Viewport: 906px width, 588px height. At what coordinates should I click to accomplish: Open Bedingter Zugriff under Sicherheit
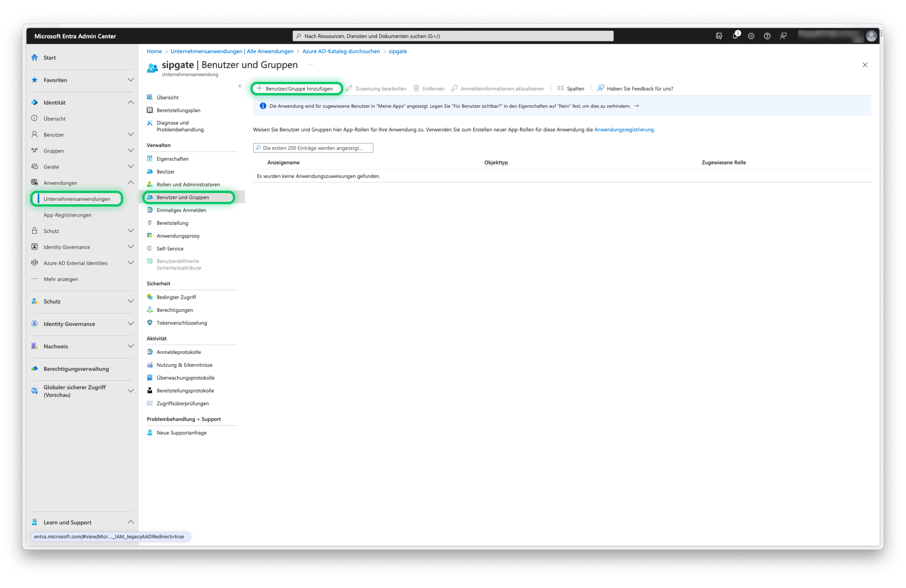[x=176, y=297]
